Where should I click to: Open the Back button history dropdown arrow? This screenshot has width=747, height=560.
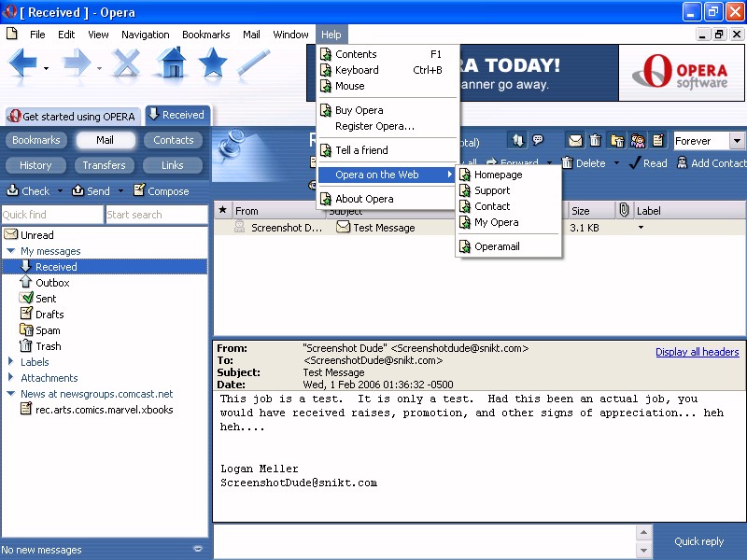46,68
